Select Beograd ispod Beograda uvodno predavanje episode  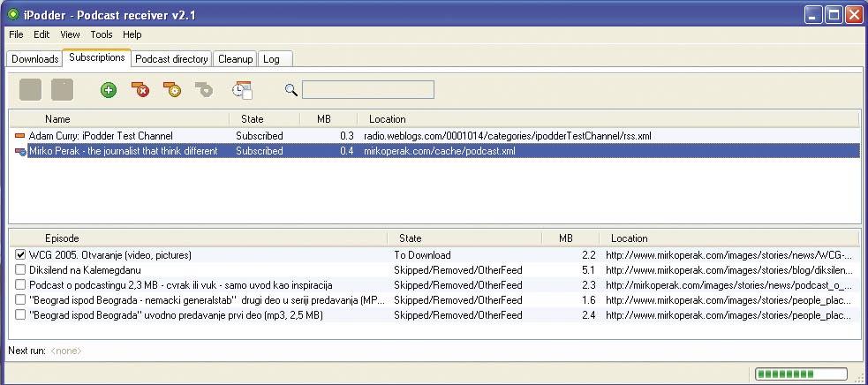coord(176,314)
